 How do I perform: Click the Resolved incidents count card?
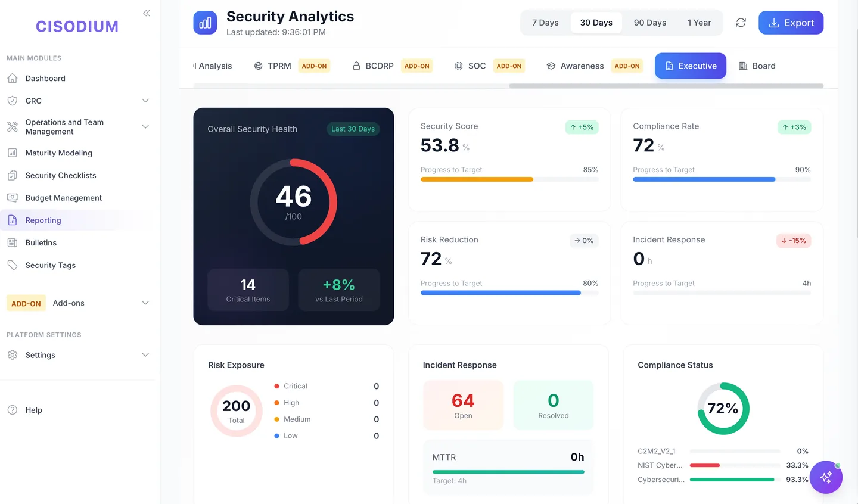tap(554, 405)
